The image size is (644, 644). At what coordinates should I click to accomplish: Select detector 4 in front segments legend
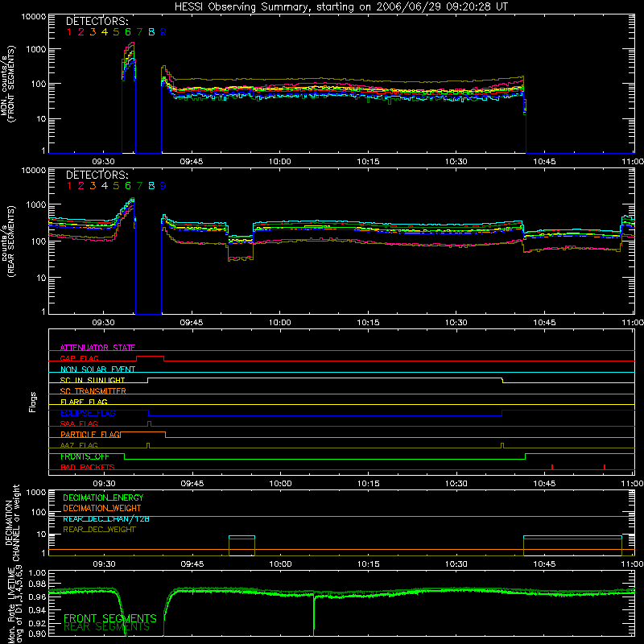pyautogui.click(x=105, y=32)
